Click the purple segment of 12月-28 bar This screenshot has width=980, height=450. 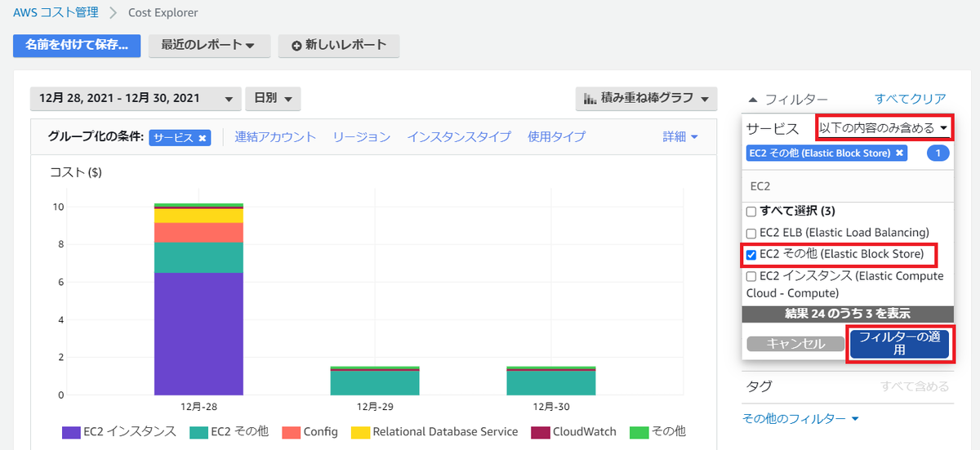click(x=198, y=334)
